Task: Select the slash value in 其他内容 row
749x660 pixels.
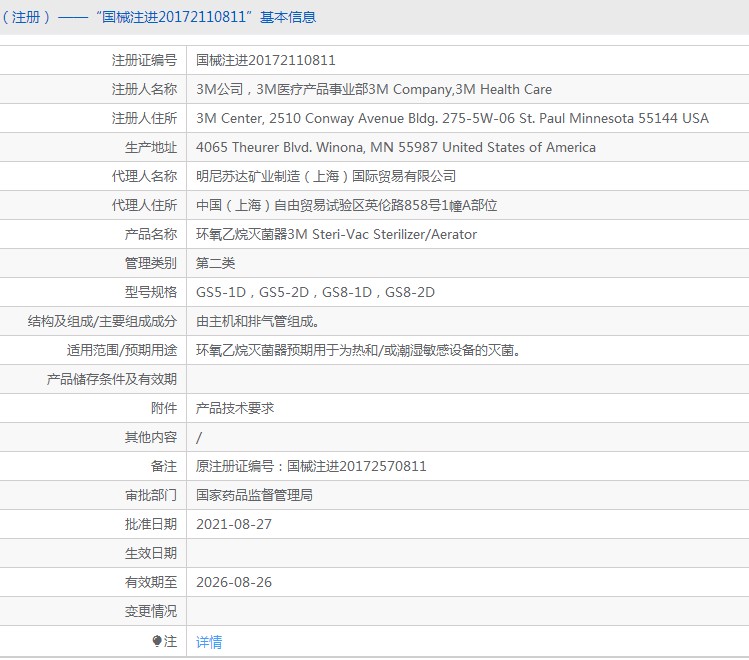Action: (x=199, y=437)
